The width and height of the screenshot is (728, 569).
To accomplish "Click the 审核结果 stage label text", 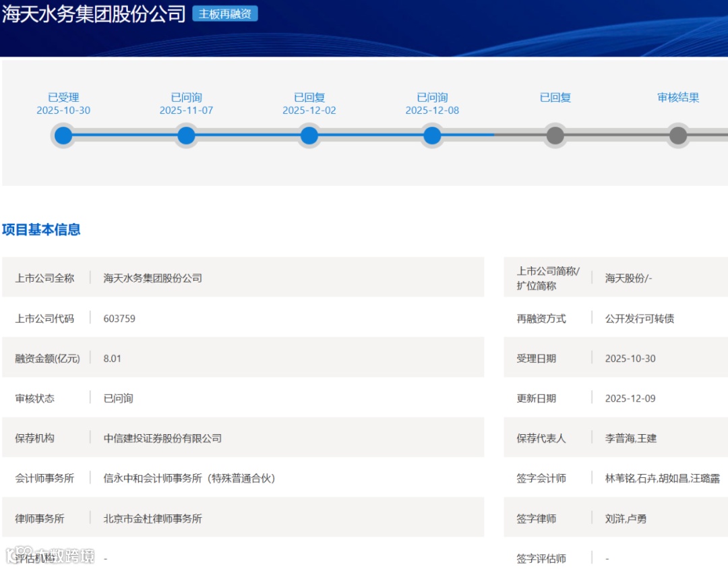I will point(678,98).
